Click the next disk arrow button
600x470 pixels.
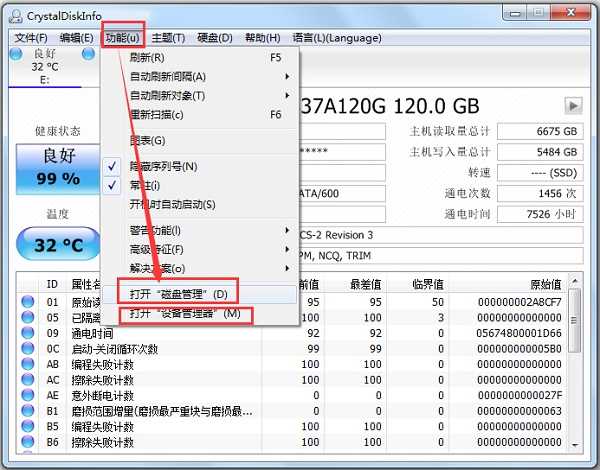pos(573,106)
